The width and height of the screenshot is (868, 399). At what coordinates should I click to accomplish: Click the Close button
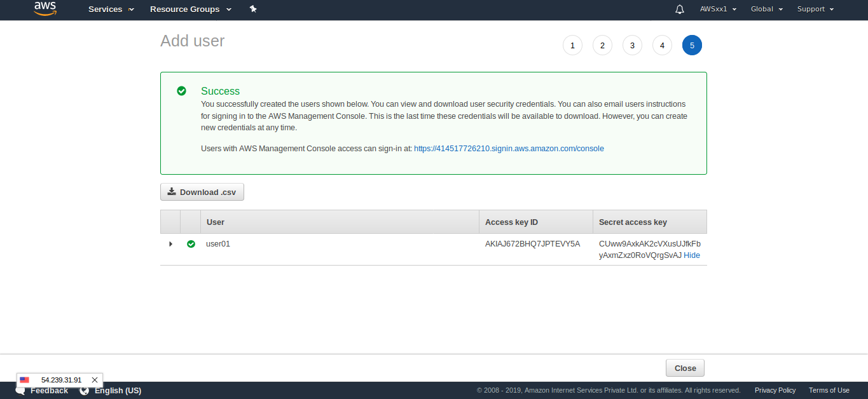point(685,368)
